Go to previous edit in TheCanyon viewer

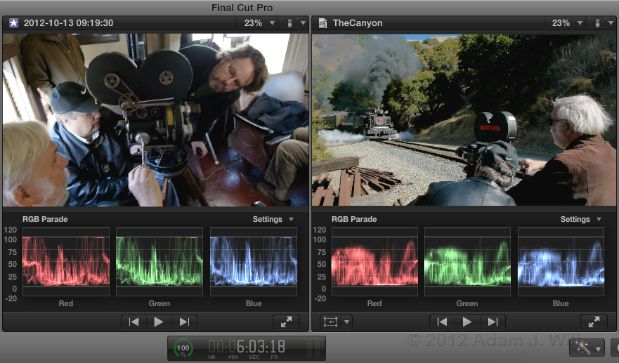pyautogui.click(x=442, y=322)
